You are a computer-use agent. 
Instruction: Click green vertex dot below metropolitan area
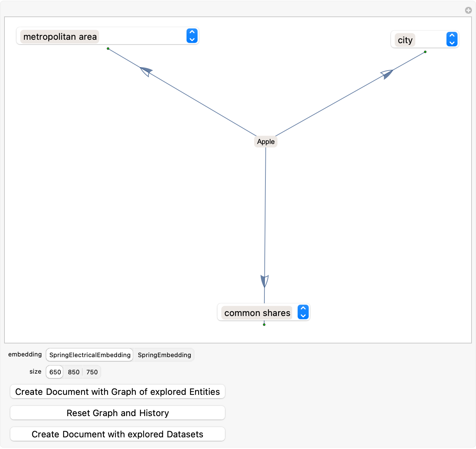[x=108, y=49]
